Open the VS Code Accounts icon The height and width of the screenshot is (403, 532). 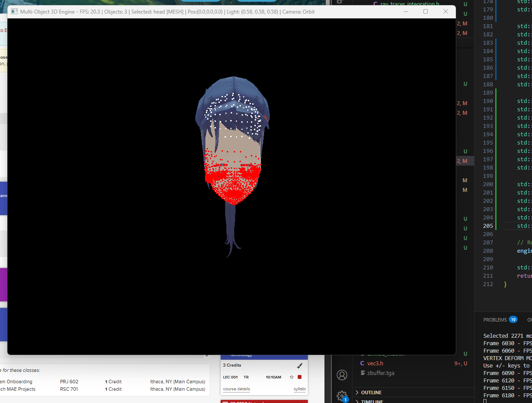tap(342, 375)
